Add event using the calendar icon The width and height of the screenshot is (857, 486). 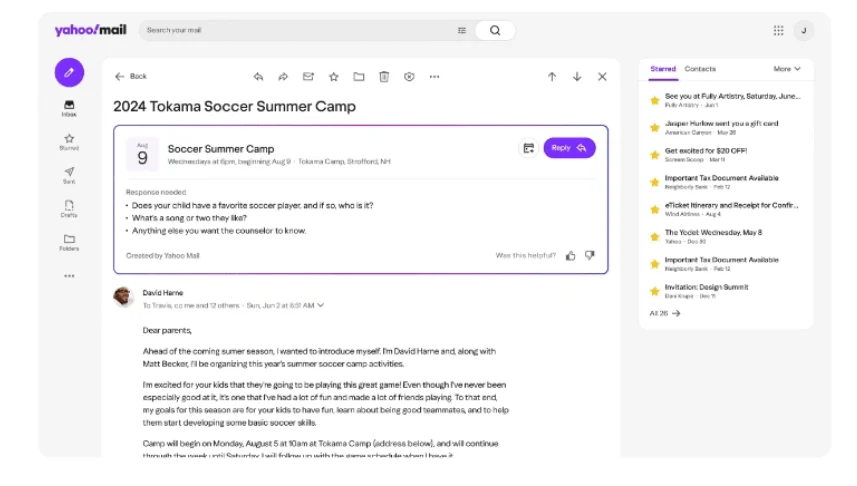529,148
